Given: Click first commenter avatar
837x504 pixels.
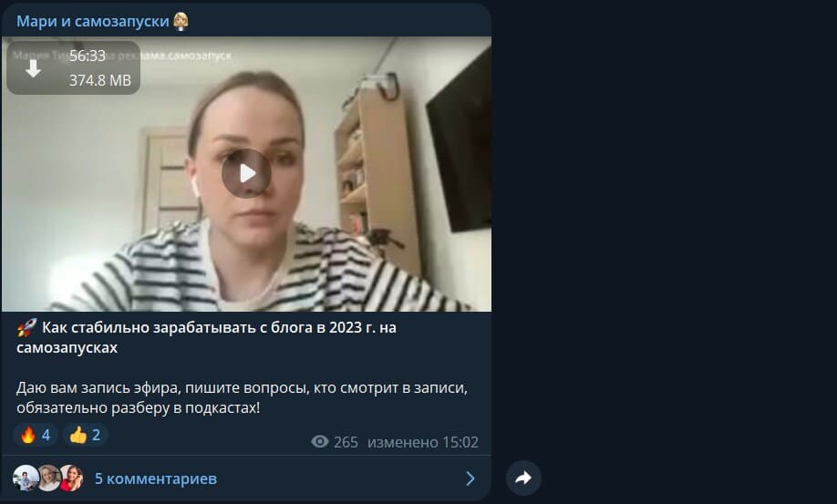Looking at the screenshot, I should tap(25, 478).
